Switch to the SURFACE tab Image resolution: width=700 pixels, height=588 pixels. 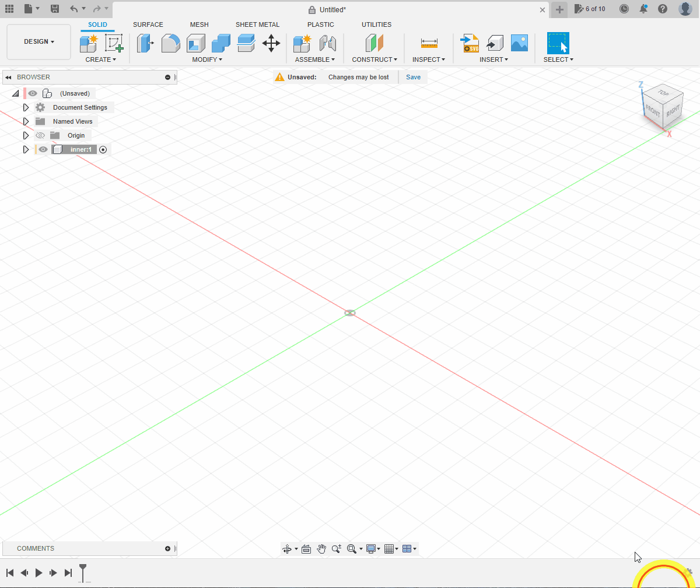coord(148,24)
